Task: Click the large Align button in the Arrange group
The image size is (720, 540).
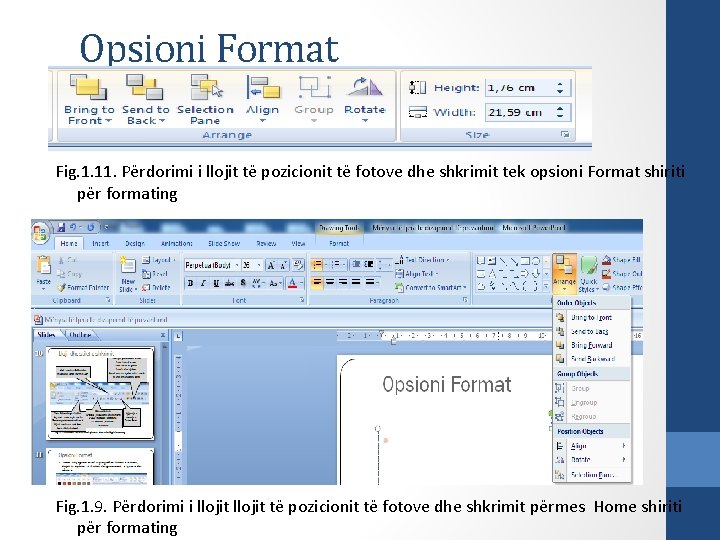Action: (263, 99)
